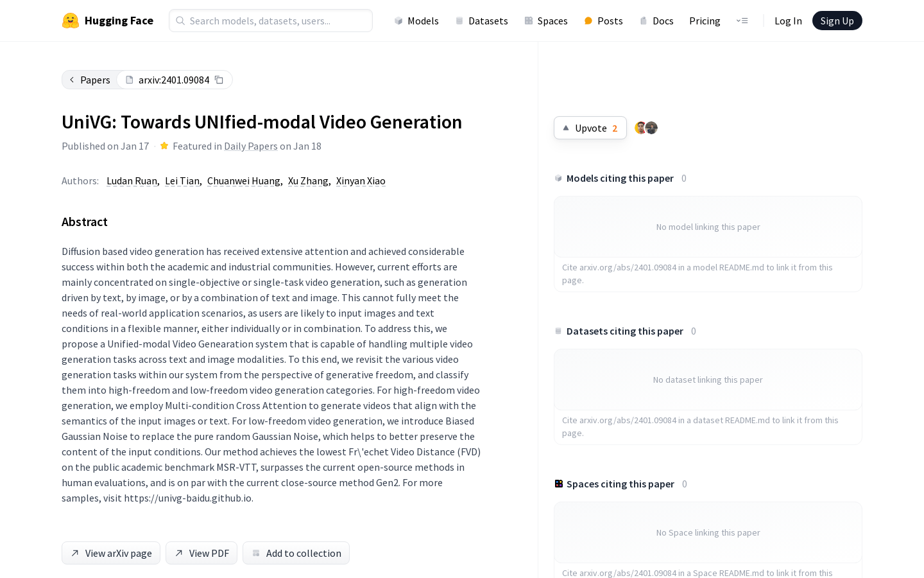924x578 pixels.
Task: Expand the more-options navbar menu
Action: click(742, 21)
